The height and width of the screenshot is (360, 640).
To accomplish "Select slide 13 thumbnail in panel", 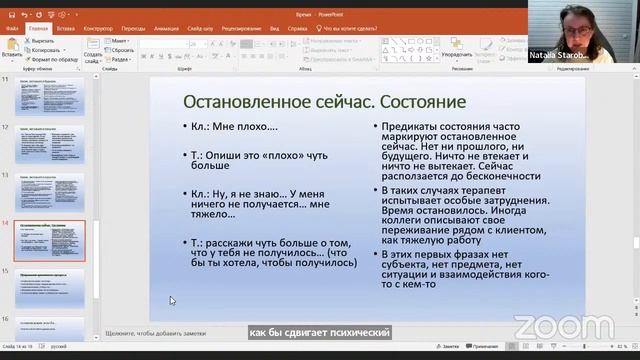I will 50,193.
